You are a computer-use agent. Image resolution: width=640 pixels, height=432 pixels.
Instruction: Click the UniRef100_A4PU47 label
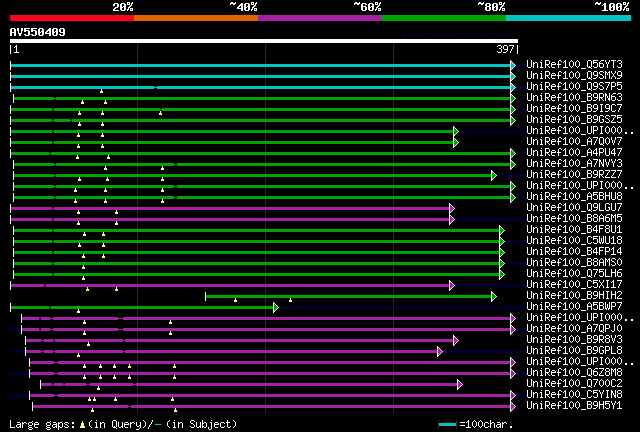tap(574, 153)
